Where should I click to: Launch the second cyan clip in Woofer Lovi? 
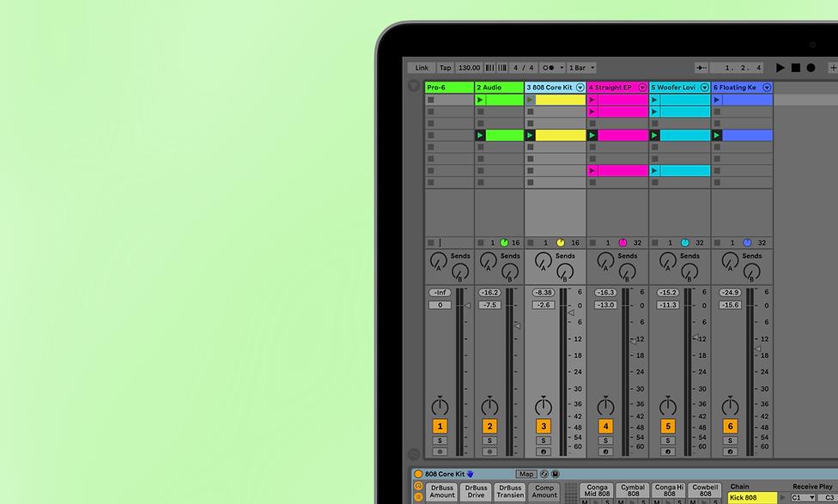tap(654, 112)
